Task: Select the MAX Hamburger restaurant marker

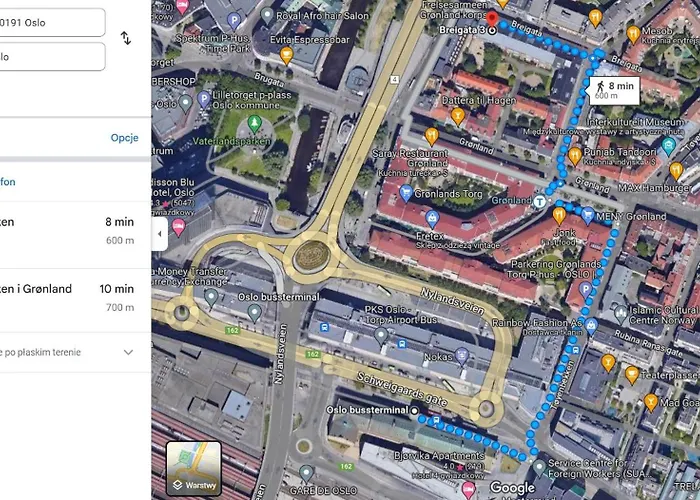Action: coord(676,171)
